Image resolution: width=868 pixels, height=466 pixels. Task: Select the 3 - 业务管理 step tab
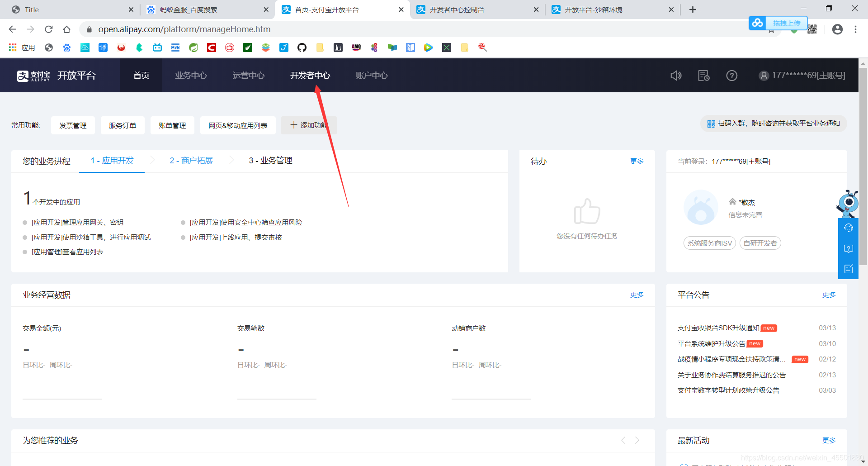point(270,161)
